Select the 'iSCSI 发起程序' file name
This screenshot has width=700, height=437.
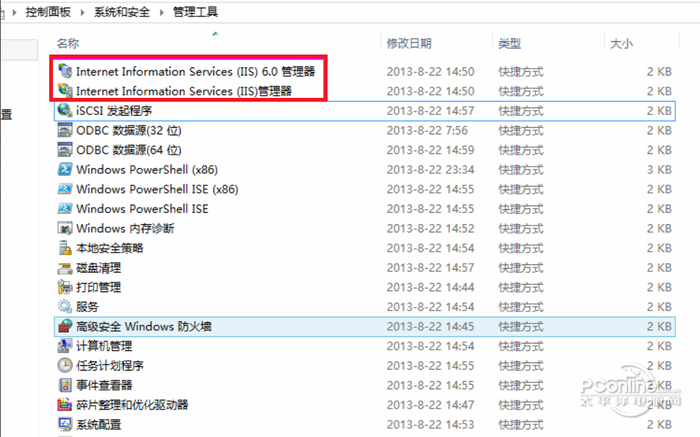[114, 111]
